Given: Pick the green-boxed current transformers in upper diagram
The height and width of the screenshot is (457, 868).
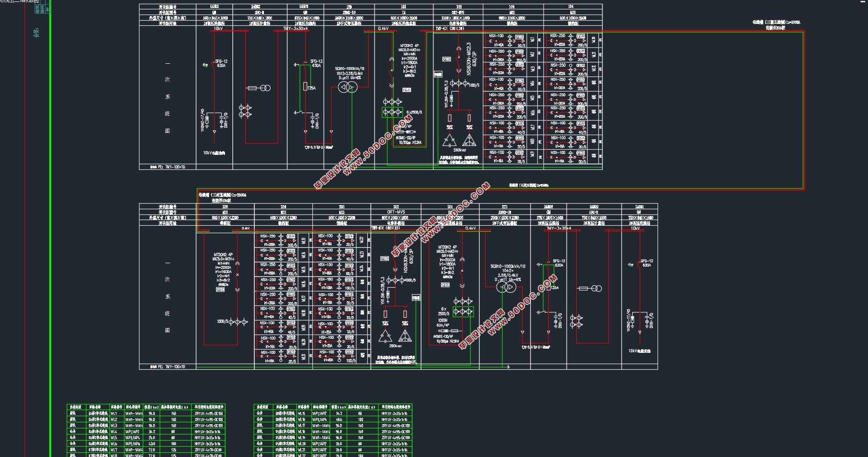Looking at the screenshot, I should (392, 112).
